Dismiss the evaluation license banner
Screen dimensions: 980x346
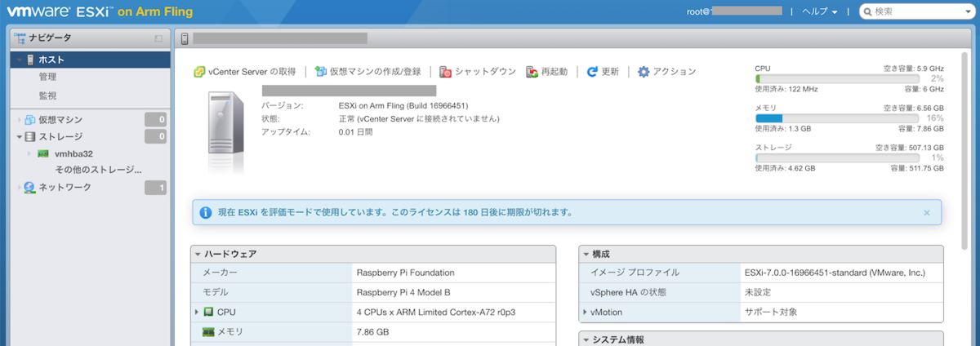pyautogui.click(x=926, y=212)
